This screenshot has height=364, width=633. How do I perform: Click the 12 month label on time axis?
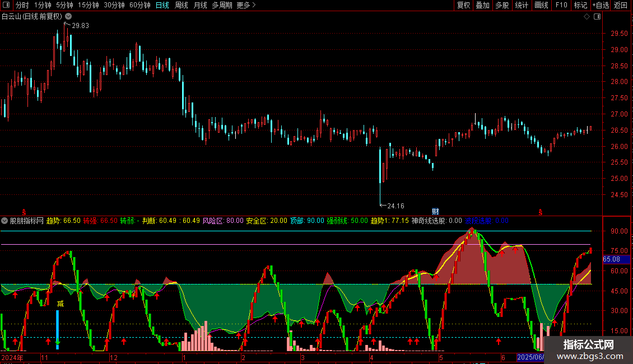pyautogui.click(x=114, y=357)
